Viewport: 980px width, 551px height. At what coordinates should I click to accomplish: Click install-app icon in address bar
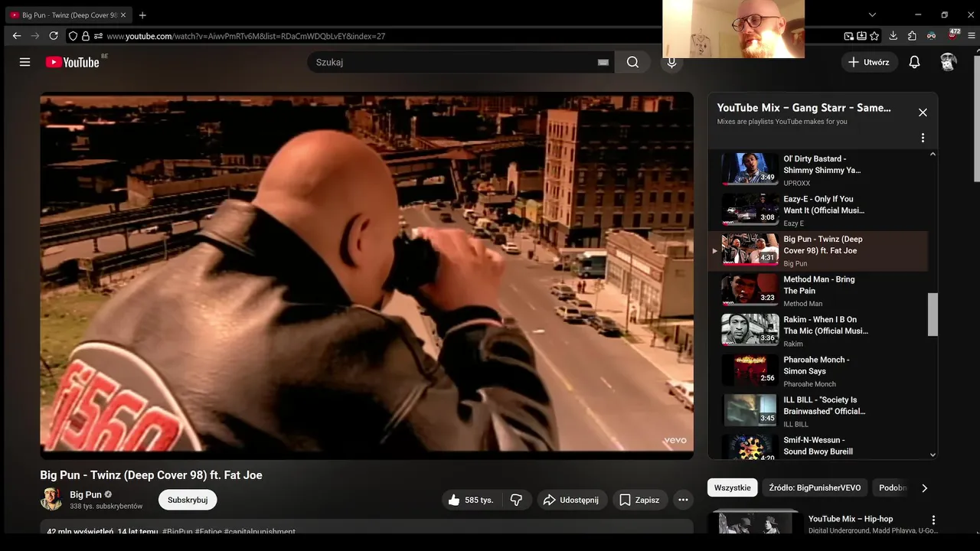(861, 36)
